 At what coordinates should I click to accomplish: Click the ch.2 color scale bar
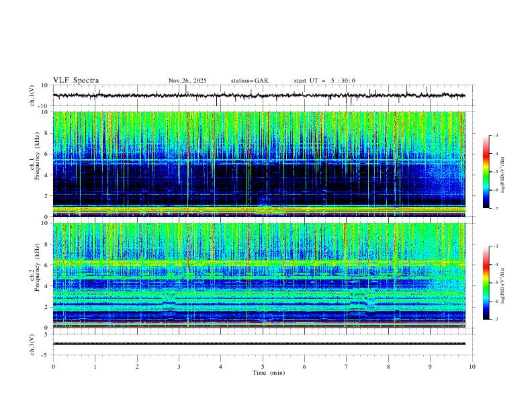(x=486, y=283)
